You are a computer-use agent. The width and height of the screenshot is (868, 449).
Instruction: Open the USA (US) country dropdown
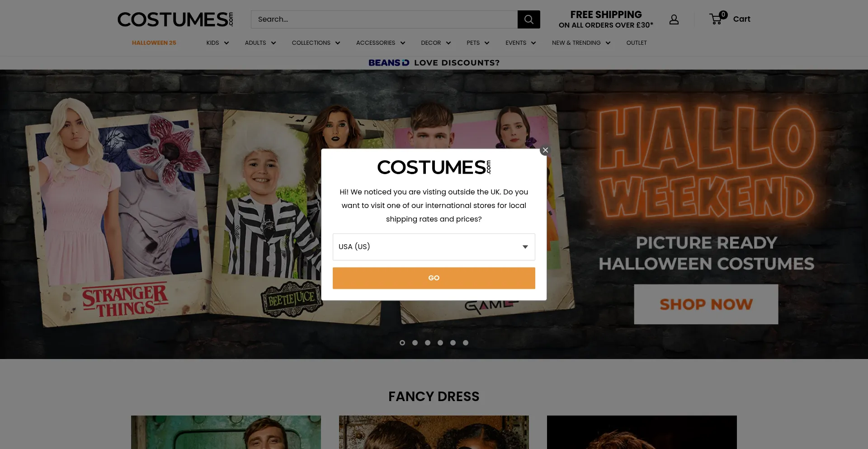[434, 247]
